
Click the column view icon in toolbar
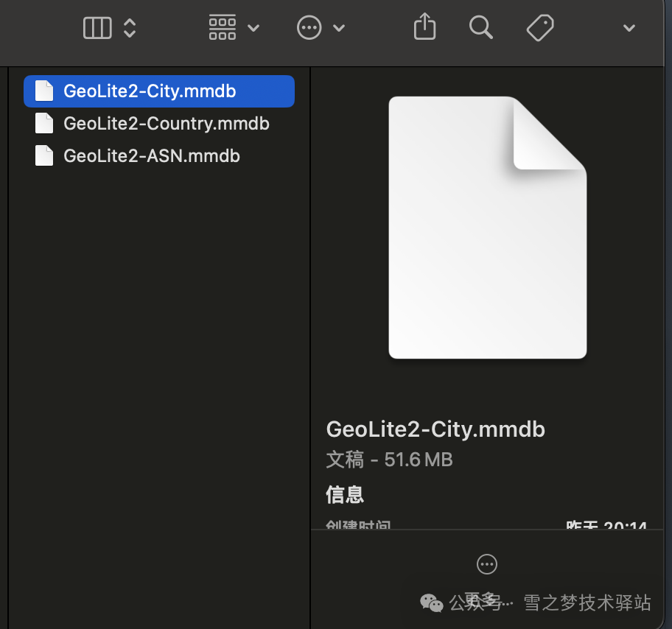click(97, 29)
